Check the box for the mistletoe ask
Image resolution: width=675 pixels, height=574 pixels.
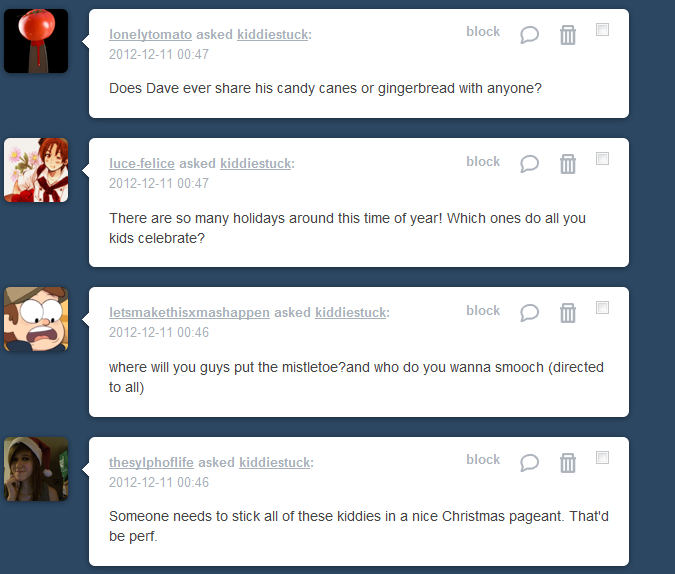coord(602,307)
